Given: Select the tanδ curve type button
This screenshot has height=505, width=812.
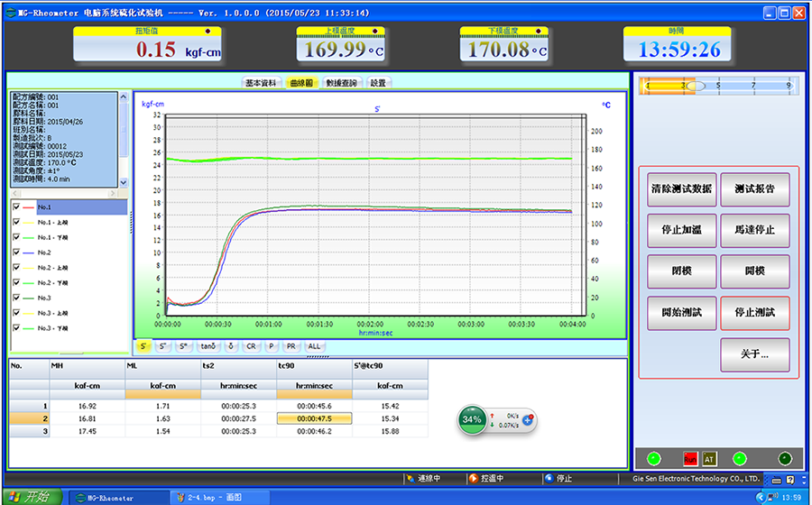Looking at the screenshot, I should point(208,345).
